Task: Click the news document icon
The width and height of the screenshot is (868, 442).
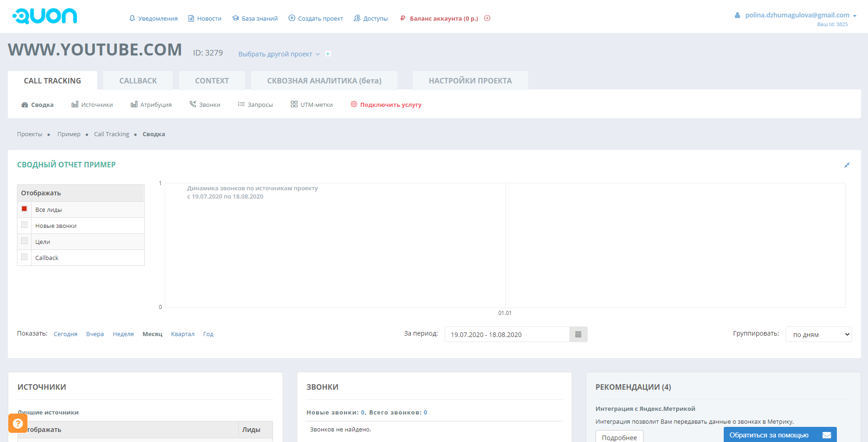Action: [x=191, y=18]
